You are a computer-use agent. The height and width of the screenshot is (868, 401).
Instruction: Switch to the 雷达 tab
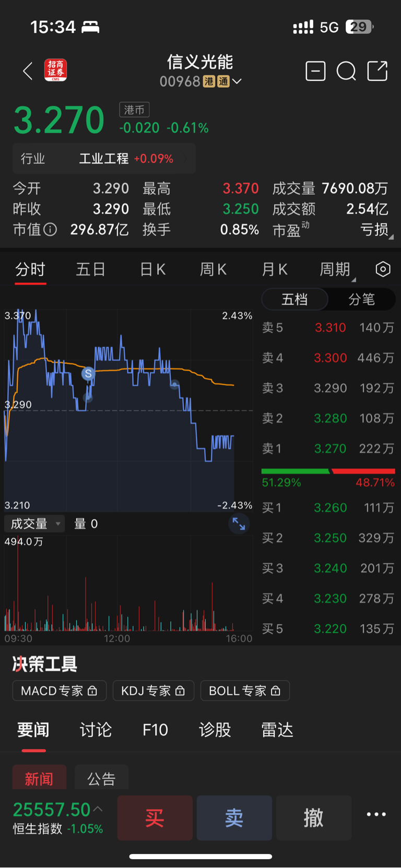277,730
